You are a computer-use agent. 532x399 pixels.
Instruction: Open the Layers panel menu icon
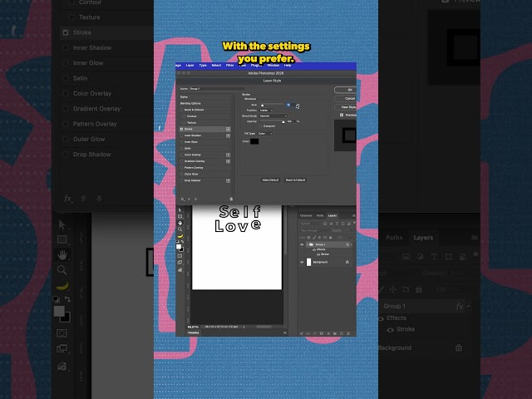pyautogui.click(x=353, y=216)
